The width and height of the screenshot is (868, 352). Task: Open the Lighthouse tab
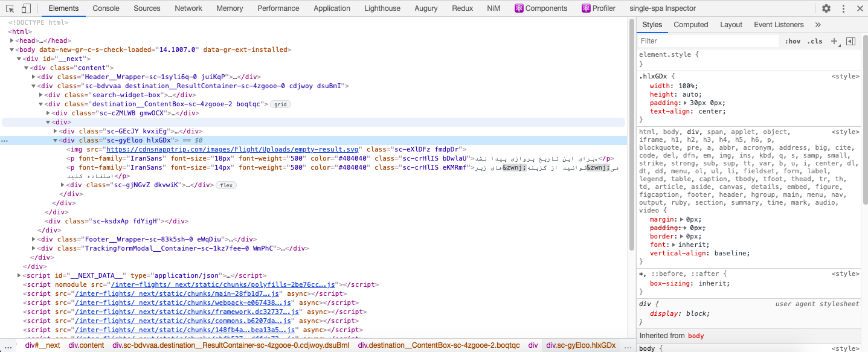(x=382, y=8)
